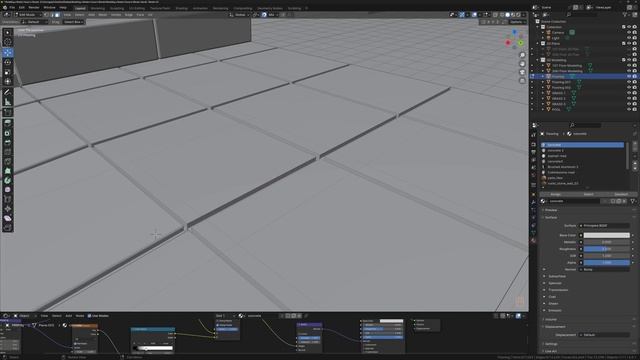Open the Modifiers wrench properties tab

point(533,202)
